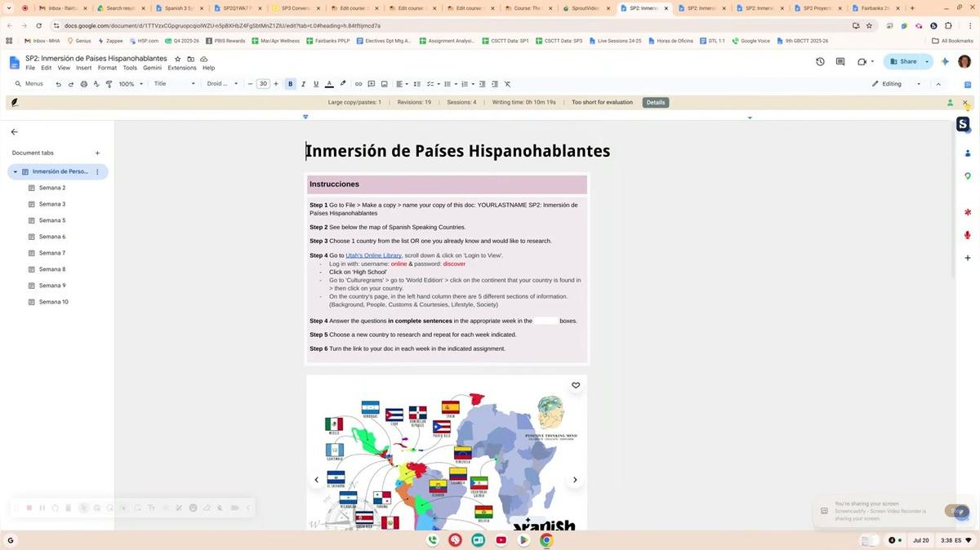Activate the paint format roller

(x=109, y=84)
